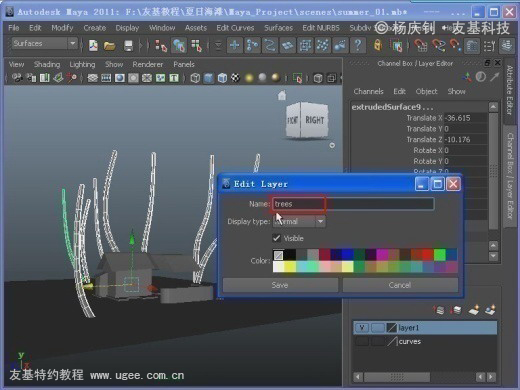Open the Modify menu
520x390 pixels.
coord(62,28)
